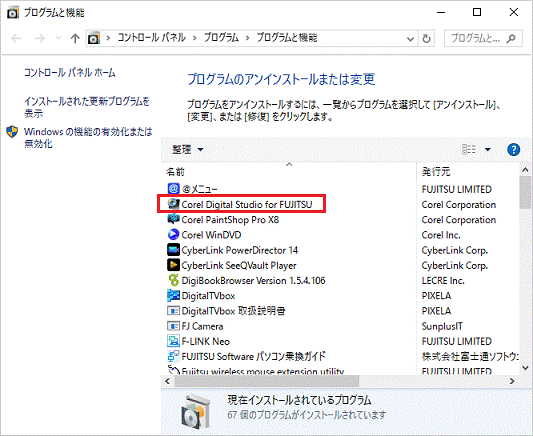Click the FJ Camera icon
Screen dimensions: 533x436
173,326
